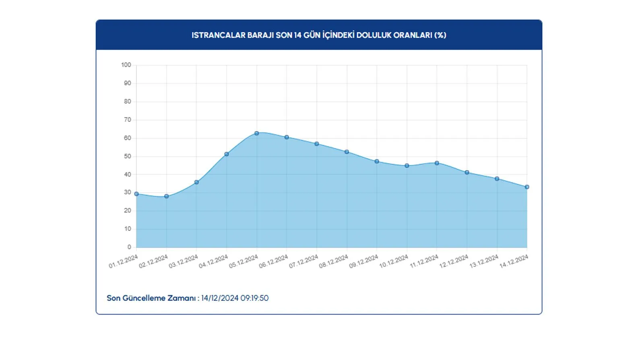Click the x-axis label 09.12.2024
Image resolution: width=644 pixels, height=362 pixels.
363,261
